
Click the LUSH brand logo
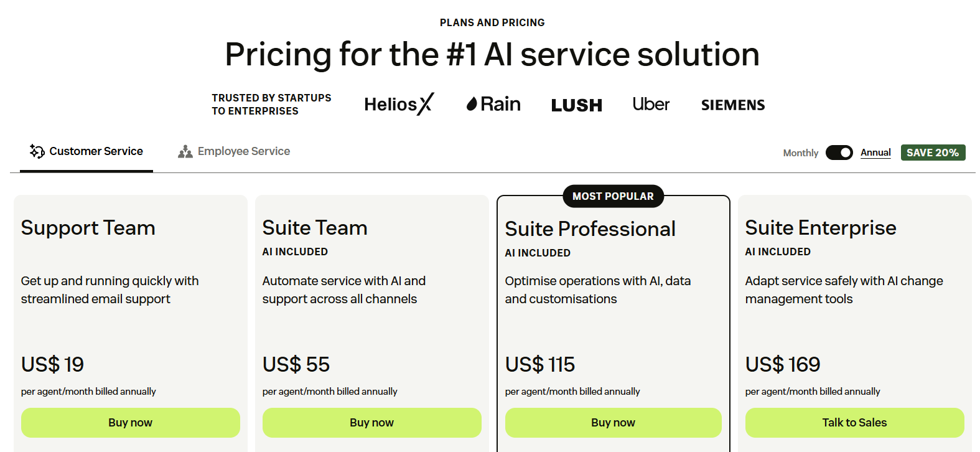576,105
